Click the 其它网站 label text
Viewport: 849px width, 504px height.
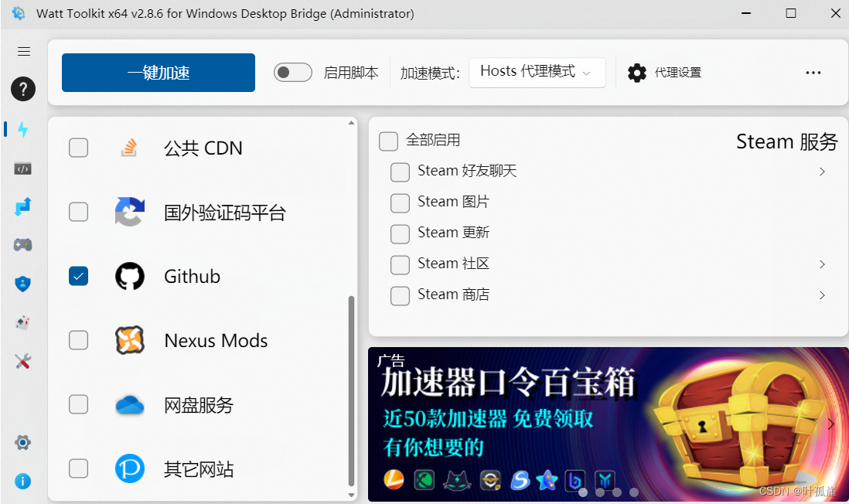[199, 468]
